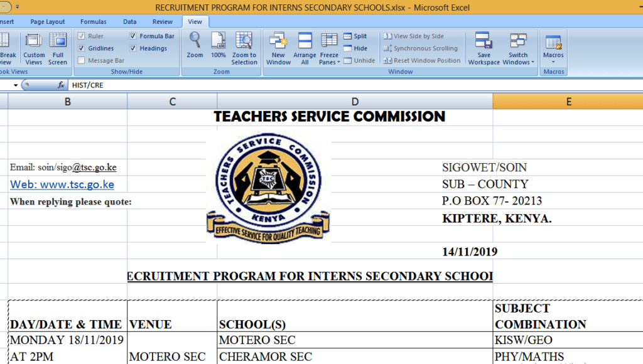The height and width of the screenshot is (364, 643).
Task: Open the Data tab
Action: (129, 22)
